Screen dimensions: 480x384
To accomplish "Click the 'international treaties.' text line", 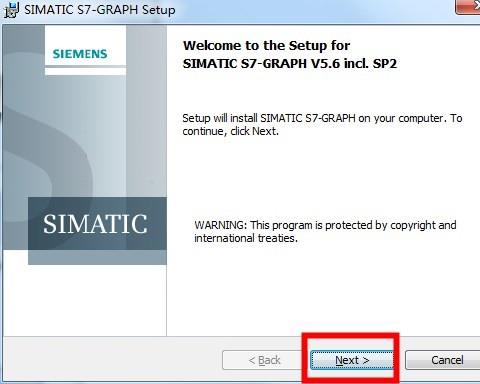I will coord(246,238).
